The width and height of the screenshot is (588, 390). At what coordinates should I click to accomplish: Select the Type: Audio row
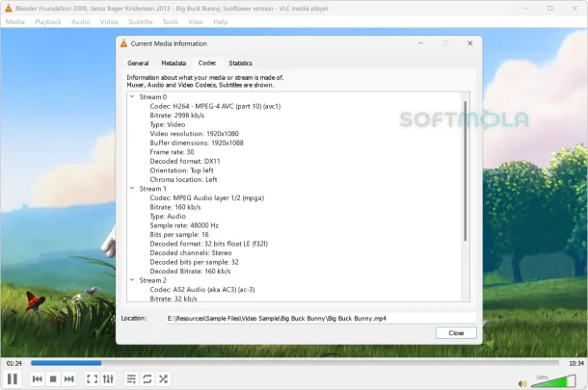point(168,216)
